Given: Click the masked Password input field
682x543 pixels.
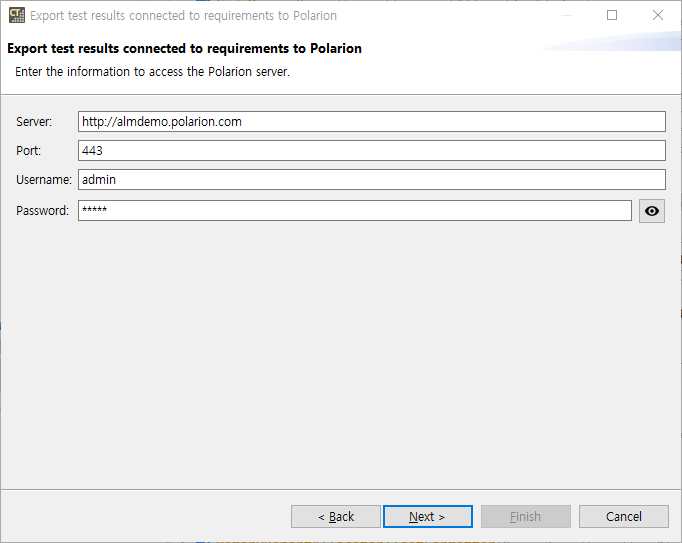Looking at the screenshot, I should pyautogui.click(x=355, y=211).
